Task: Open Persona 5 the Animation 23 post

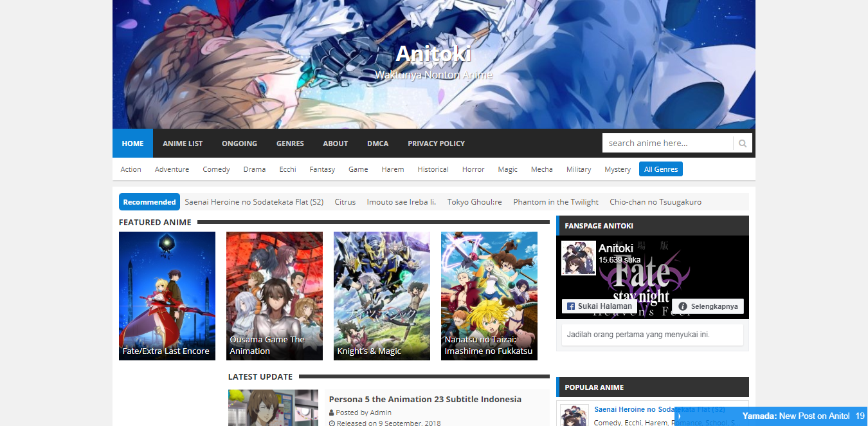Action: [x=425, y=399]
